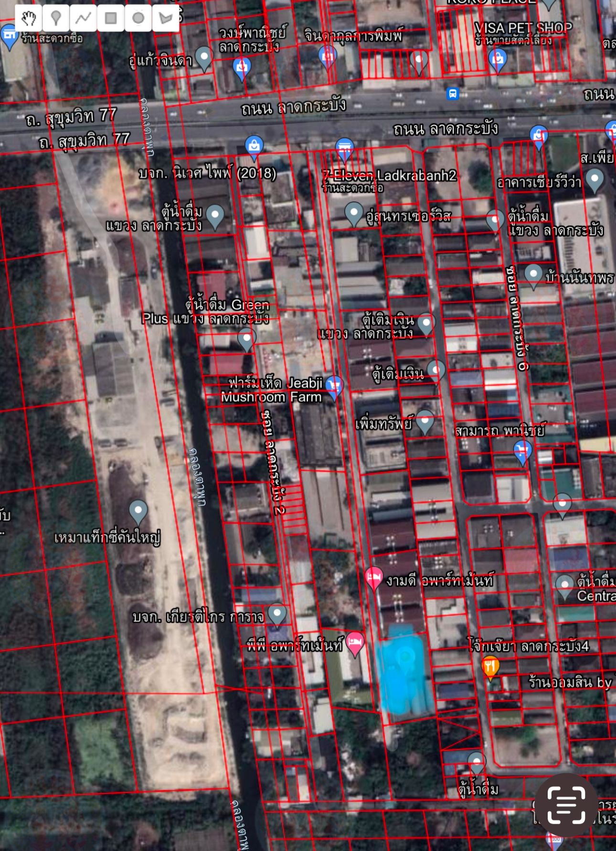Select the circle drawing tool
This screenshot has height=851, width=616.
pyautogui.click(x=138, y=19)
